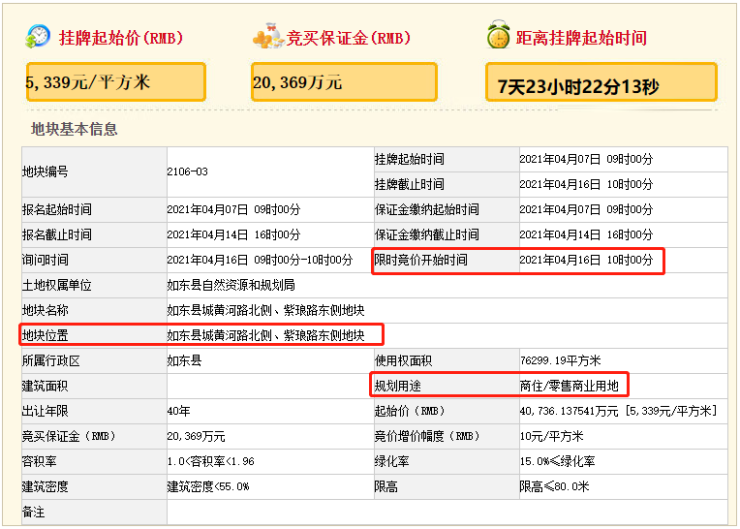Click the 竞买保证金(RMB) red heading
The height and width of the screenshot is (529, 740).
348,38
